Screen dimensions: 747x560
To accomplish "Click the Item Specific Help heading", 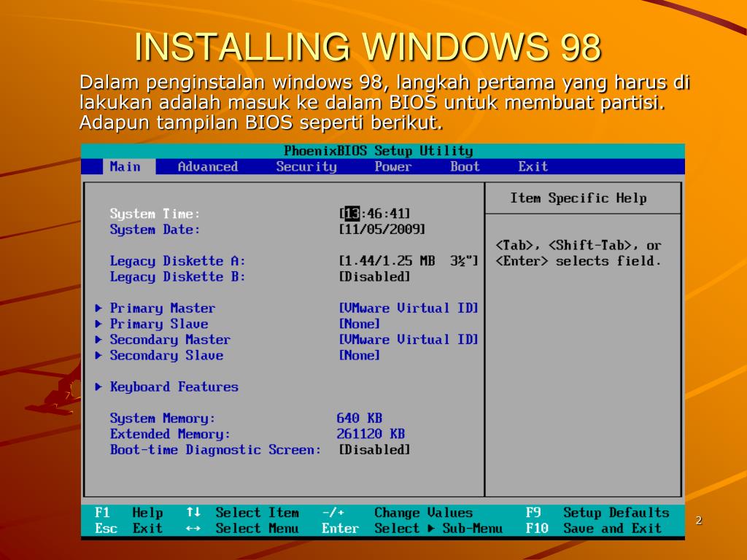I will (x=578, y=198).
